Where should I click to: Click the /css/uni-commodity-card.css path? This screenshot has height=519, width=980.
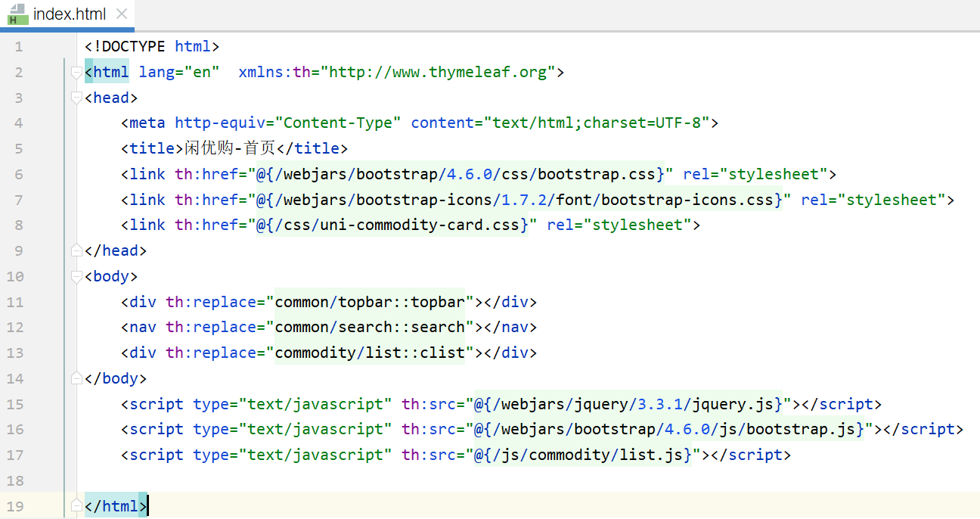[x=392, y=225]
